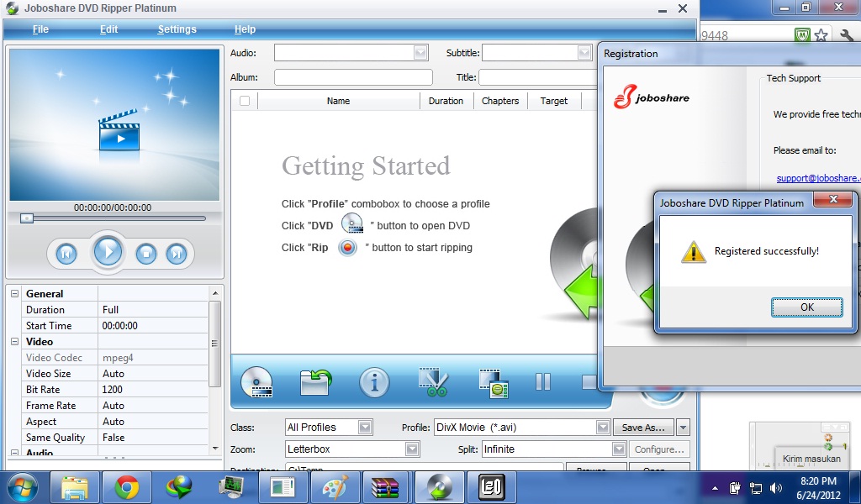Open the WinRAR taskbar icon
The height and width of the screenshot is (504, 861).
[x=386, y=487]
